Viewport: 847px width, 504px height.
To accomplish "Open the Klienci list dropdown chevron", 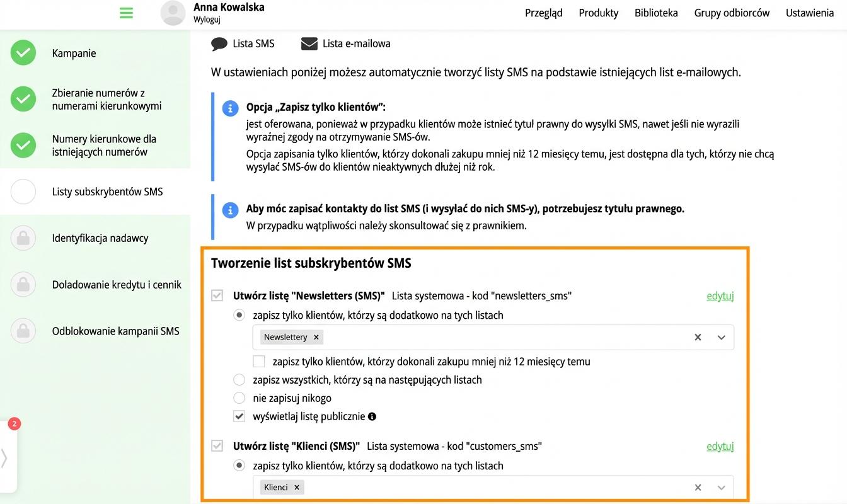I will point(722,487).
